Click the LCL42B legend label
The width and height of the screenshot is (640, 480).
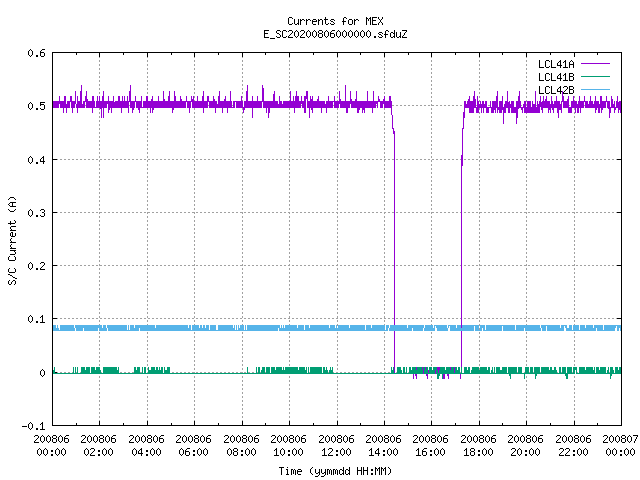point(556,90)
